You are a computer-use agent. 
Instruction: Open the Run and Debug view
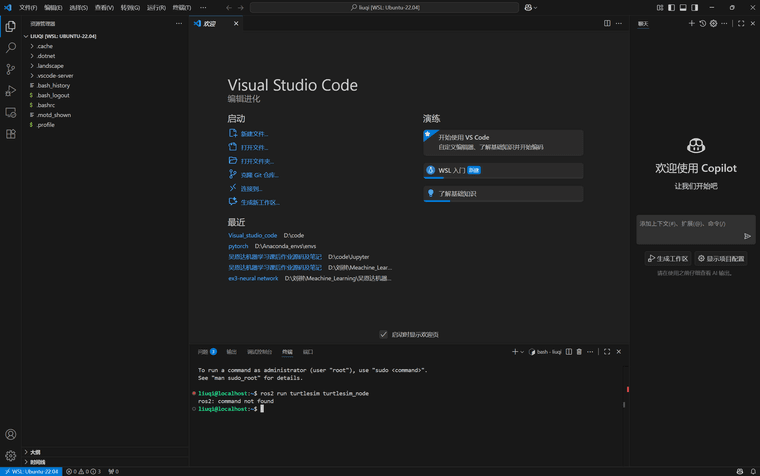[11, 91]
